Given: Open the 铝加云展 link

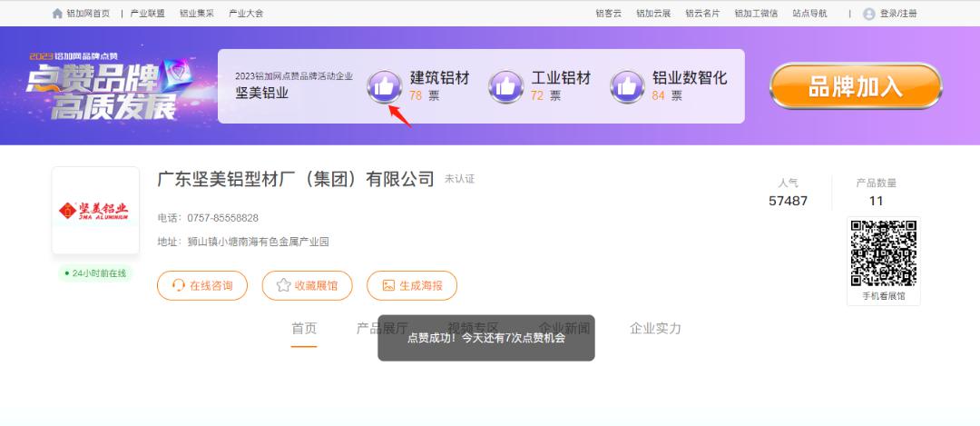Looking at the screenshot, I should tap(653, 13).
